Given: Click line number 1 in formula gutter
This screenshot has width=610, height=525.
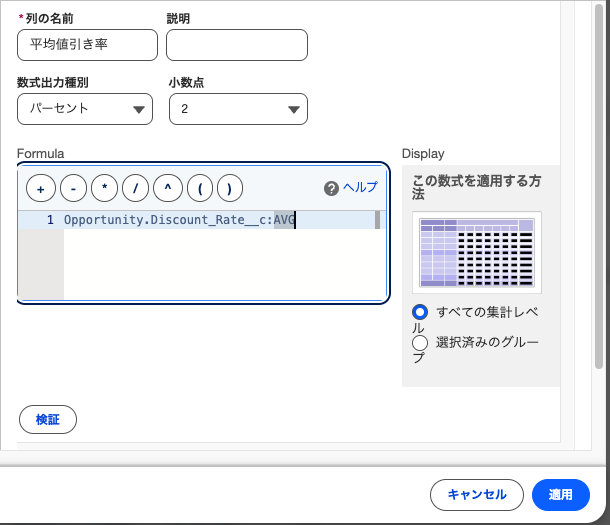Looking at the screenshot, I should [50, 220].
